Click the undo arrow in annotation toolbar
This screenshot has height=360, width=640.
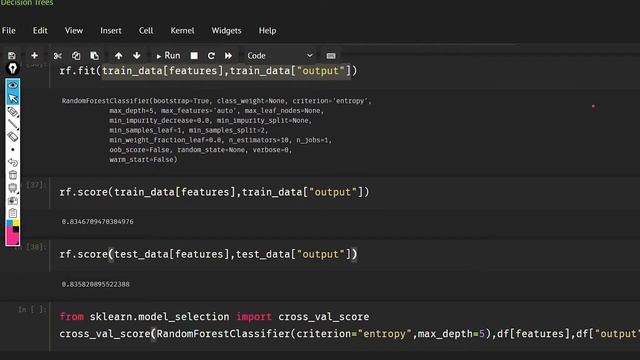coord(13,162)
